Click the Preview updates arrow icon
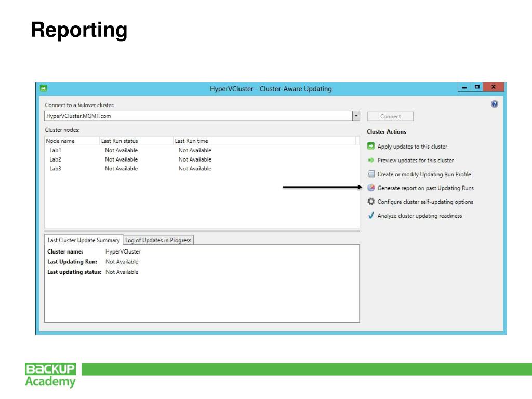The image size is (532, 399). (371, 160)
